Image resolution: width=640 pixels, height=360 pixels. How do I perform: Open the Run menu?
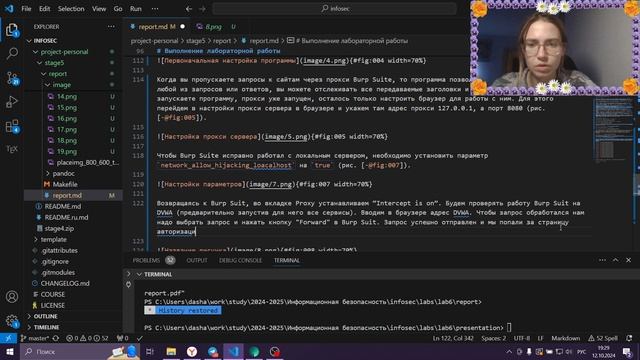[136, 9]
